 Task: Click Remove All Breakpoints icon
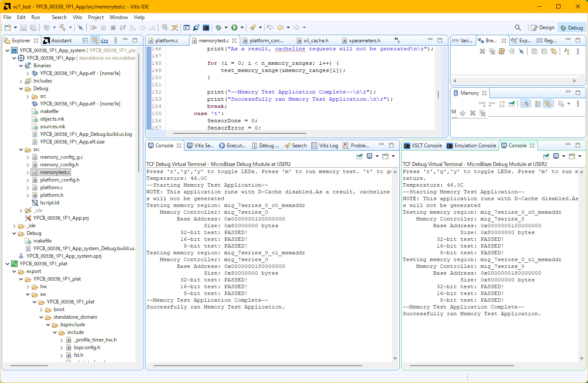click(x=492, y=51)
